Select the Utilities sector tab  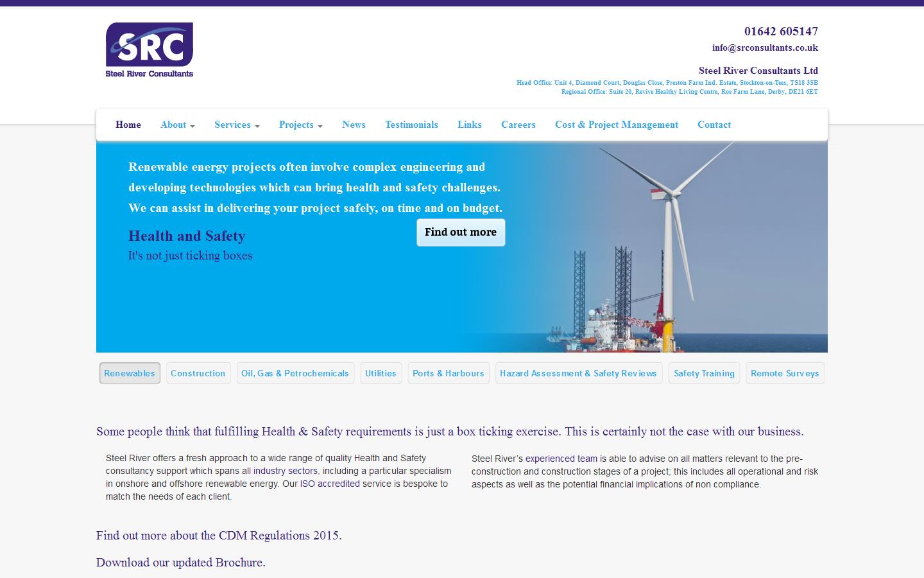381,373
